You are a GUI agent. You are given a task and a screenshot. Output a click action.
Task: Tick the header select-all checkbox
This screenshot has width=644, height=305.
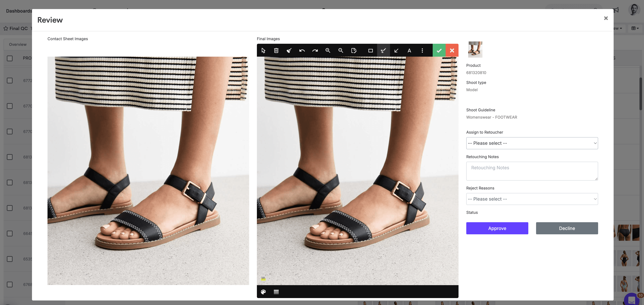[x=10, y=58]
